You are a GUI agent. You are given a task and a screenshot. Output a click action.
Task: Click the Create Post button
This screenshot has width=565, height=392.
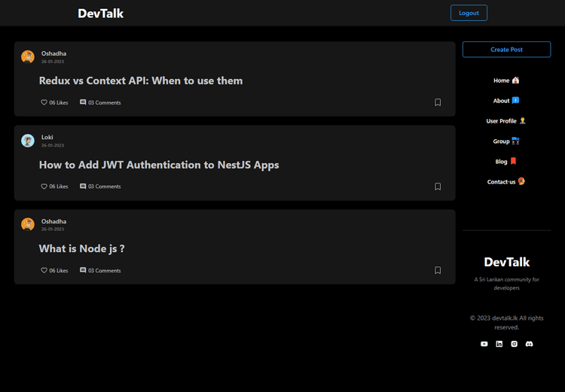click(507, 50)
